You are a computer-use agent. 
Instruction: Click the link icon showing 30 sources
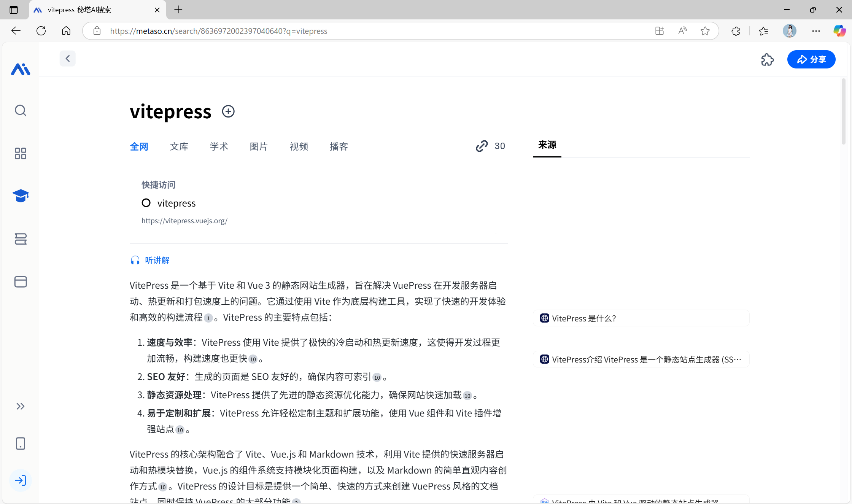point(490,146)
